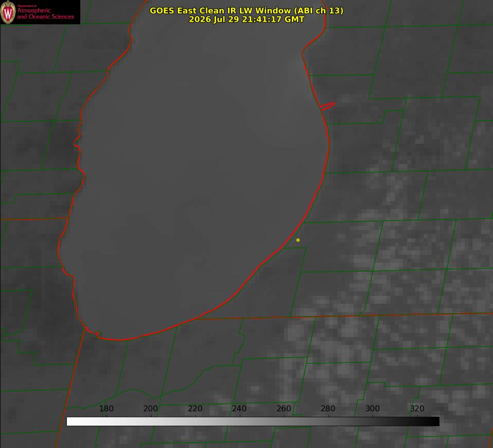This screenshot has width=493, height=448.
Task: Click the 220 colorbar tick label
Action: (x=195, y=408)
